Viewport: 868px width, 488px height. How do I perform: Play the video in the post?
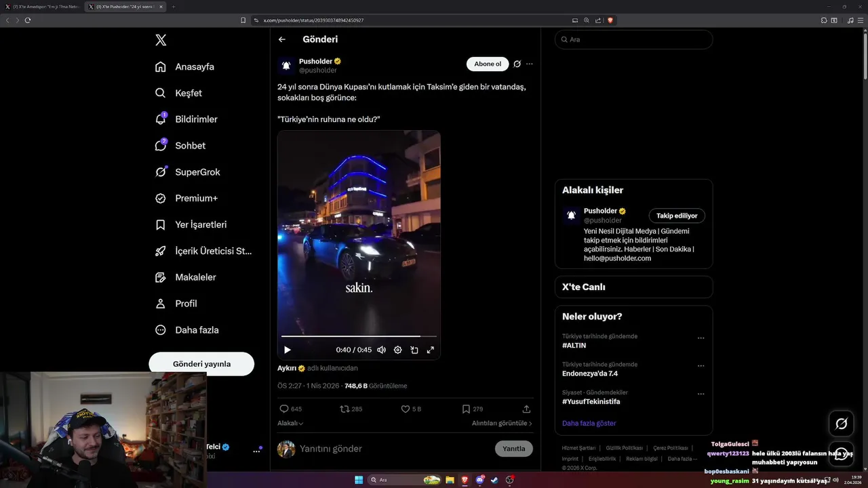(x=288, y=350)
